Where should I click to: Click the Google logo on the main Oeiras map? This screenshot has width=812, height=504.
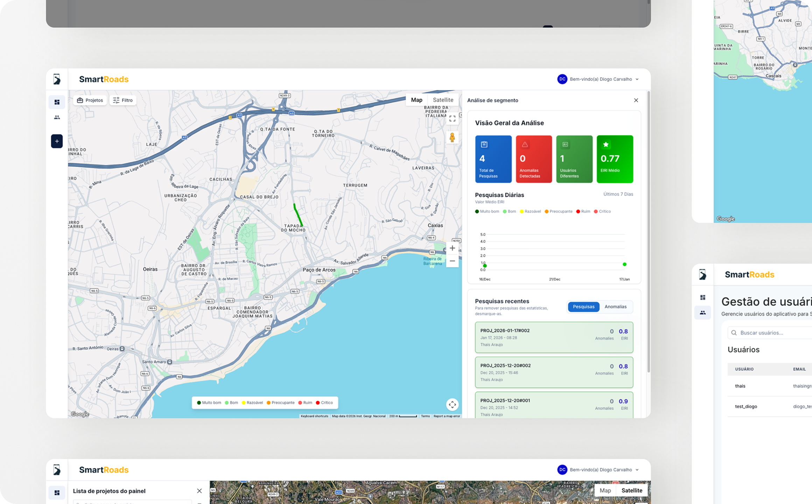point(80,414)
